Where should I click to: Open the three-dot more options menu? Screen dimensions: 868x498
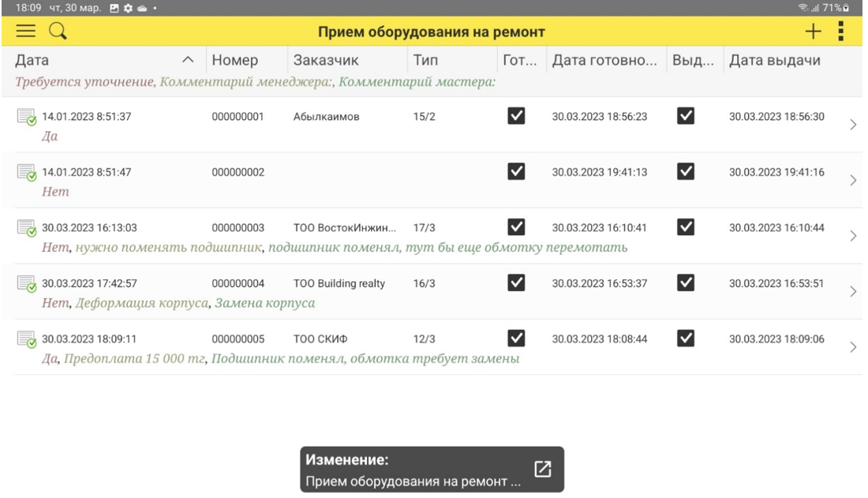click(840, 32)
